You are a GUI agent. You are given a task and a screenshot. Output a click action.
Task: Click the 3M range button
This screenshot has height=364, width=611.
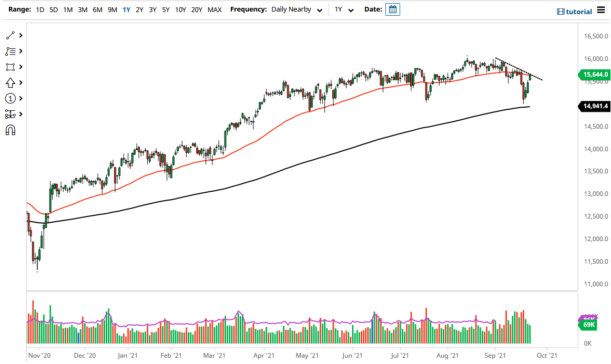point(82,9)
